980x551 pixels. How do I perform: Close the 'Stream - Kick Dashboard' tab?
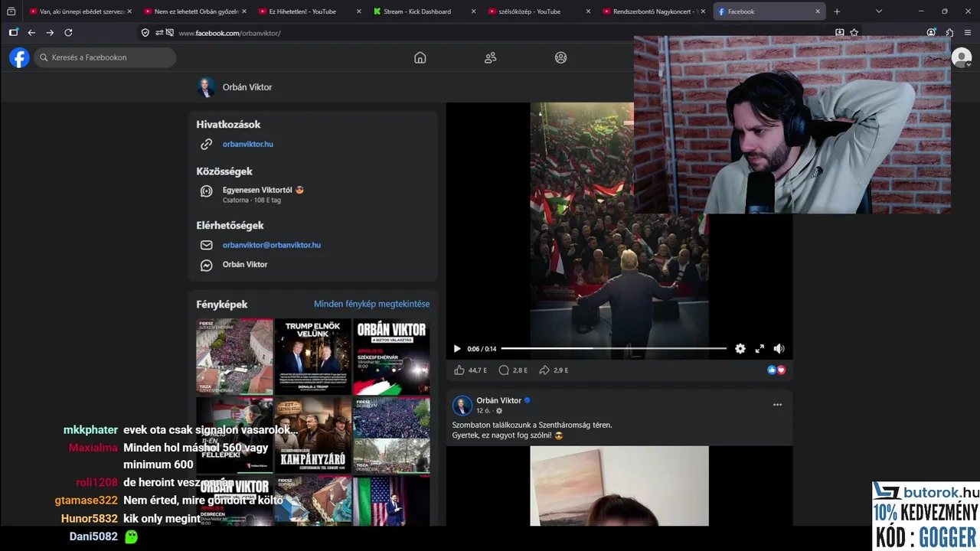click(x=473, y=11)
